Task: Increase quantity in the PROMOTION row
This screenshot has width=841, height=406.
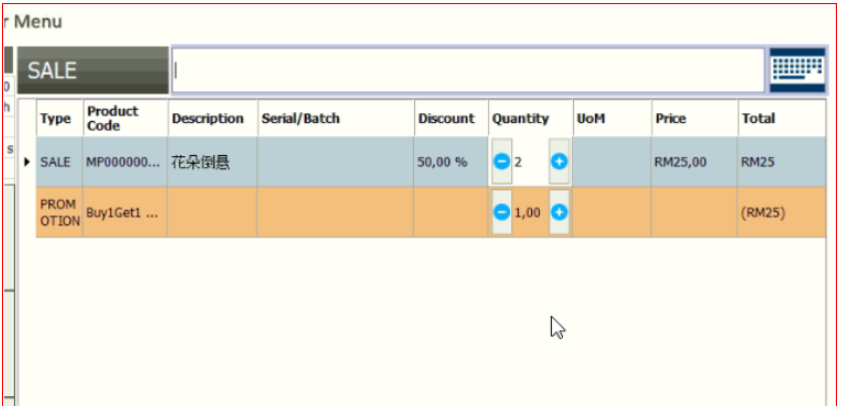Action: point(559,213)
